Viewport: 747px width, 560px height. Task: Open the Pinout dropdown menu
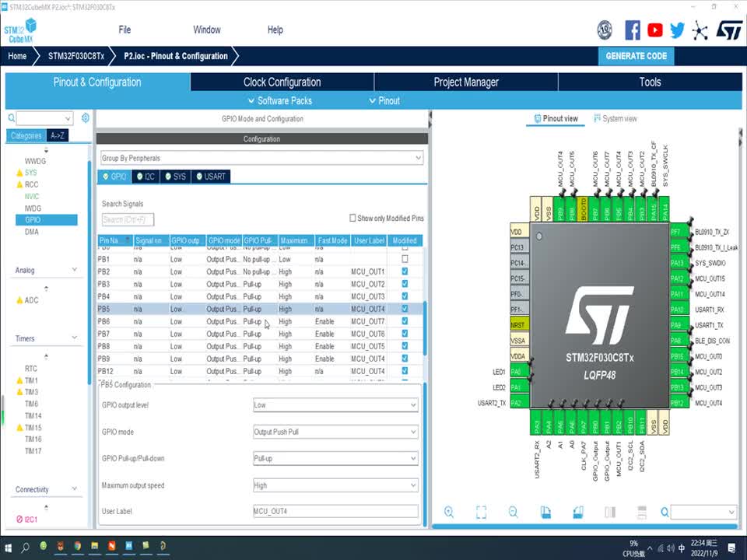(x=384, y=100)
